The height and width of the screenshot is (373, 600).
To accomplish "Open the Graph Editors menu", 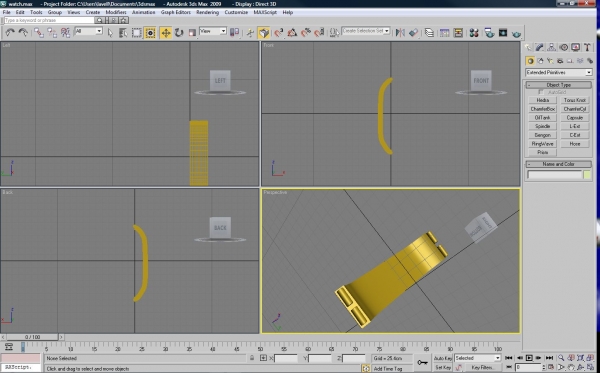I will coord(176,12).
